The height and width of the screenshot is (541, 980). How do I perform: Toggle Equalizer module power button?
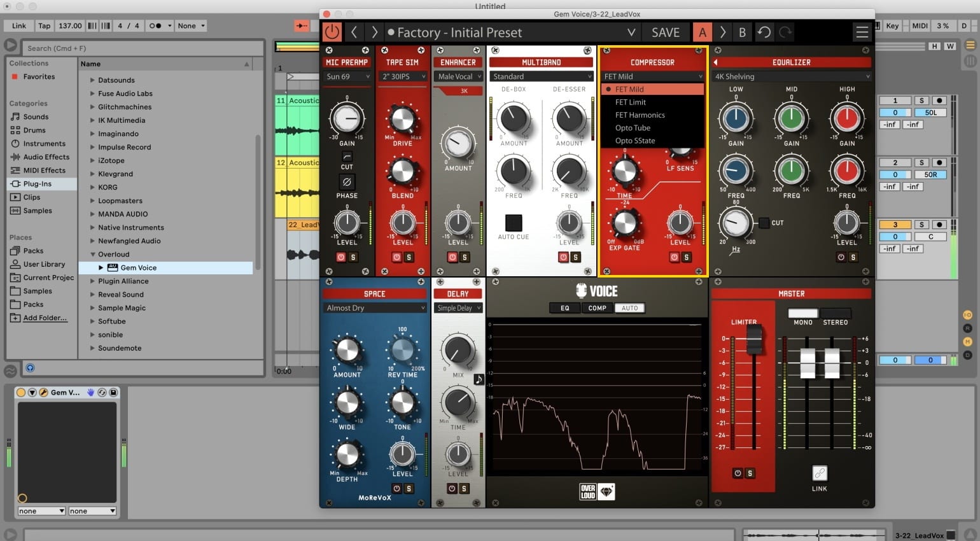pyautogui.click(x=841, y=257)
